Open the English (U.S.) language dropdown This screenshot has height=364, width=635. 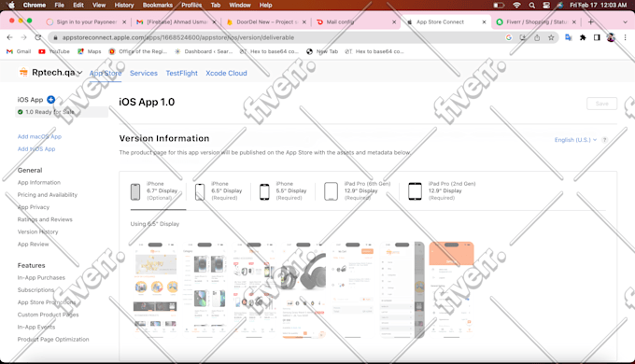coord(575,140)
